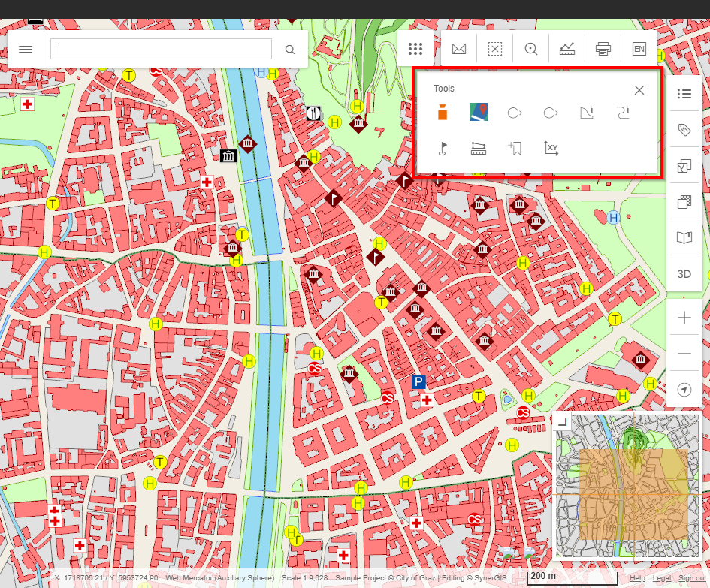Toggle 3D view mode
710x588 pixels.
click(x=684, y=274)
